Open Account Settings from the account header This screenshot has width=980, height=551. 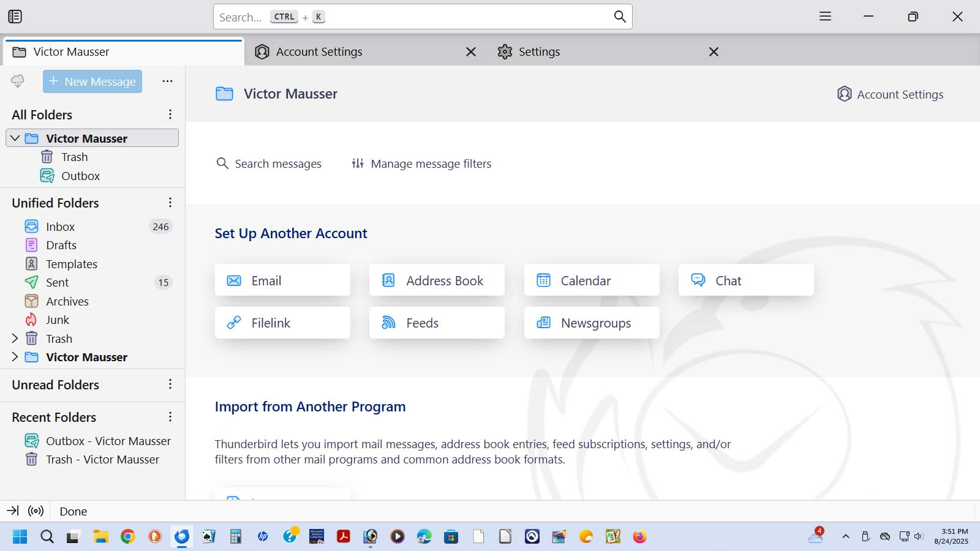click(x=891, y=94)
